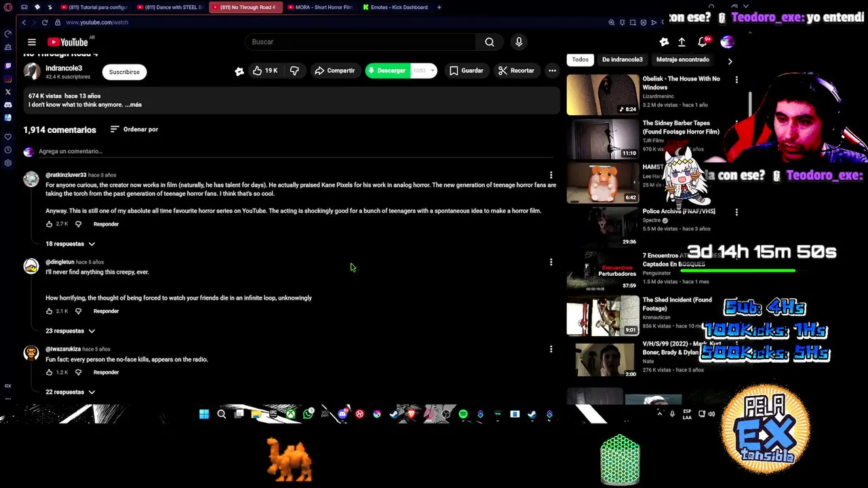Switch to Dance with STEEL browser tab
Screen dimensions: 868x488
pos(170,7)
